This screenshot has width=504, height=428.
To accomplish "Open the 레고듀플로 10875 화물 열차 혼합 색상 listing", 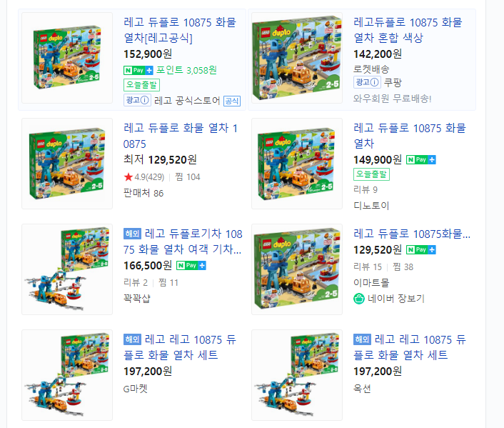I will [408, 30].
